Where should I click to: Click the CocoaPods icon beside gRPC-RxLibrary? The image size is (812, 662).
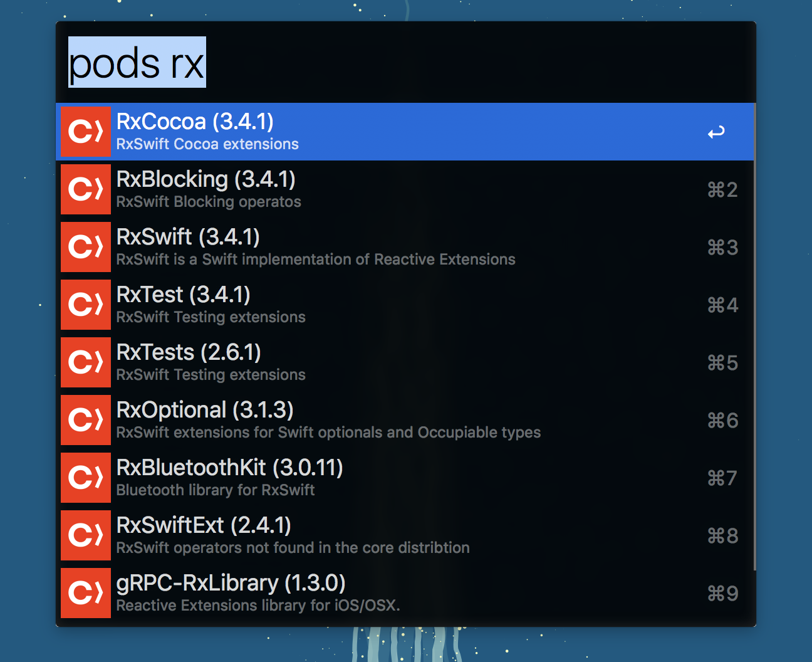86,593
